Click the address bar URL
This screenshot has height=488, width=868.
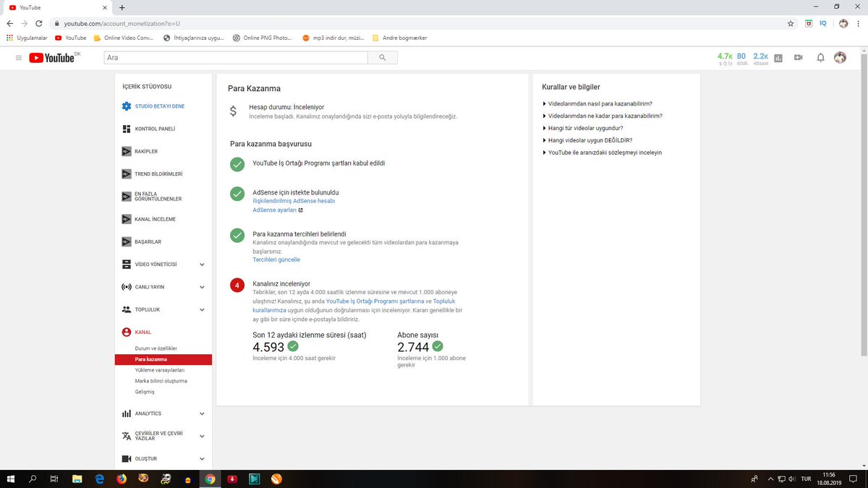coord(122,24)
